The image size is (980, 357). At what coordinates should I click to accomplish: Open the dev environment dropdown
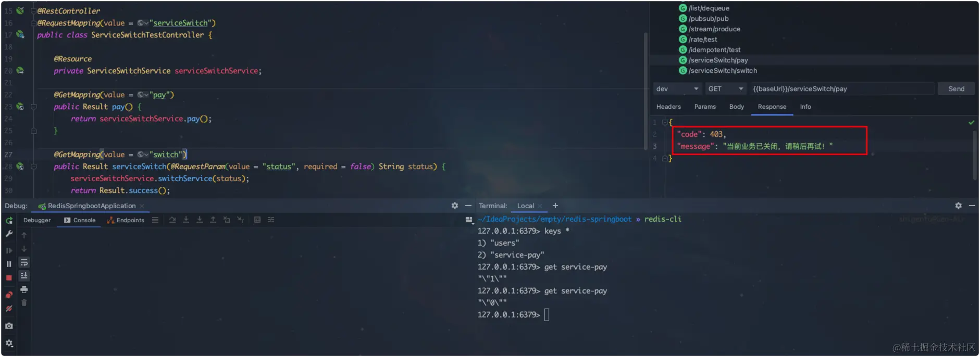point(677,88)
